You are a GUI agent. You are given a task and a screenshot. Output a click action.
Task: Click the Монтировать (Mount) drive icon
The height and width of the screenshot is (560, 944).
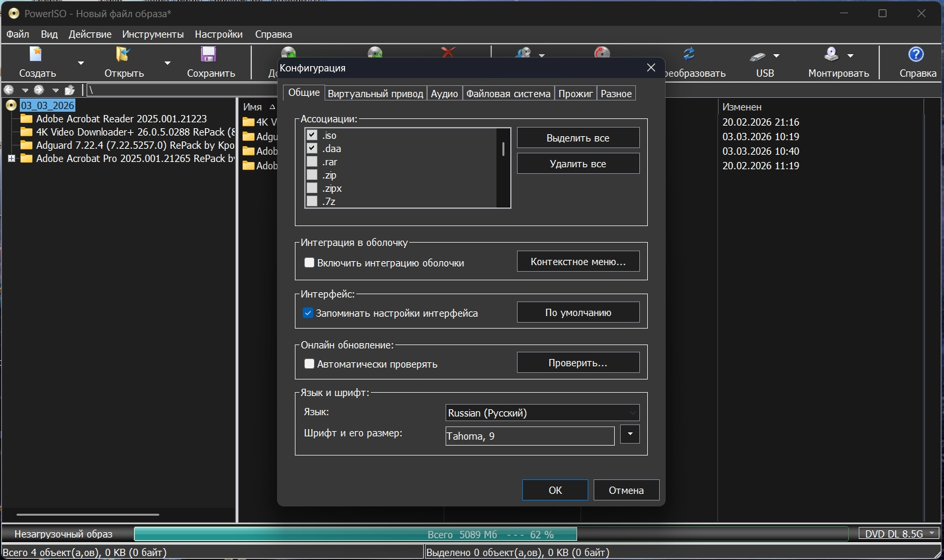coord(831,55)
